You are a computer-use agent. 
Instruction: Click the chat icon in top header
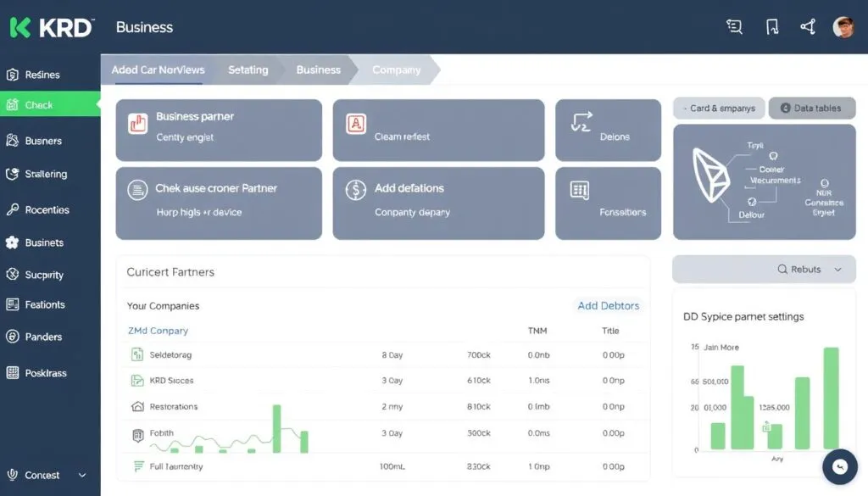coord(734,27)
